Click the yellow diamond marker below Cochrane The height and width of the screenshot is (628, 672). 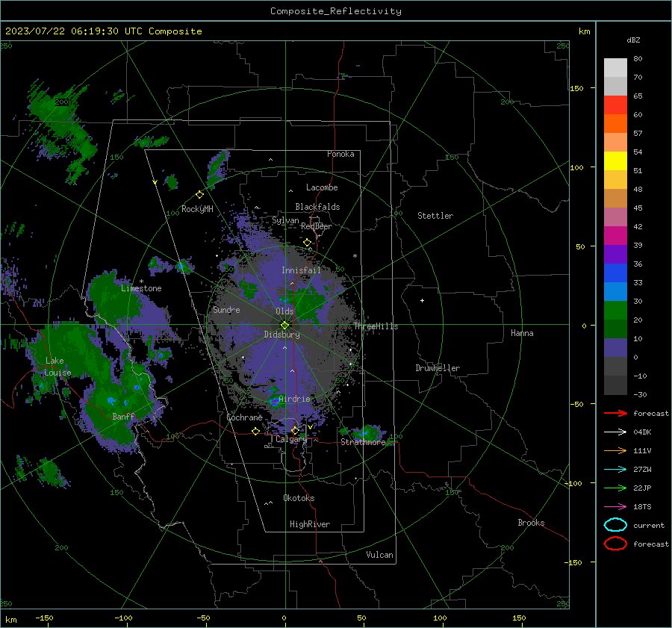coord(255,432)
